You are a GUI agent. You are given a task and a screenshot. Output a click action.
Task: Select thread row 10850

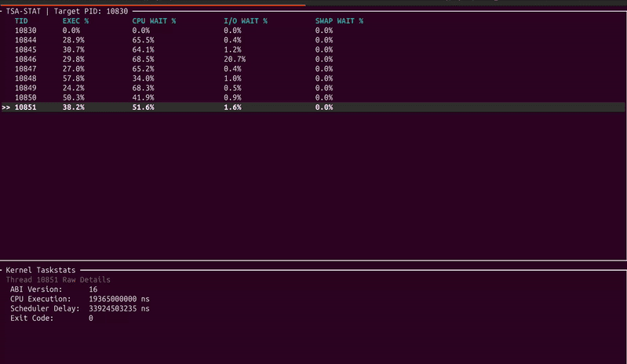(x=312, y=97)
